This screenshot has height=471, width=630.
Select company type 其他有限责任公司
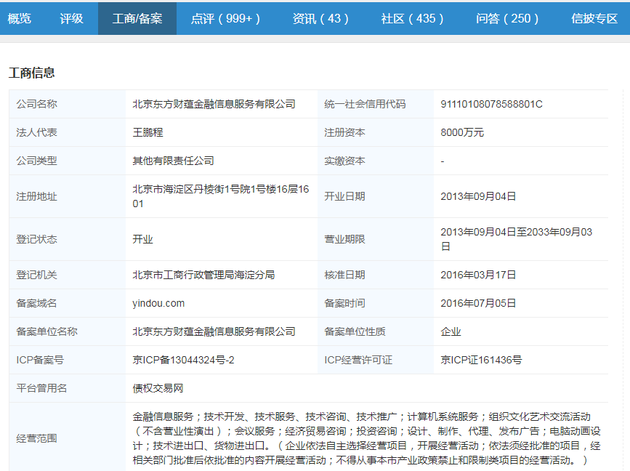[173, 161]
